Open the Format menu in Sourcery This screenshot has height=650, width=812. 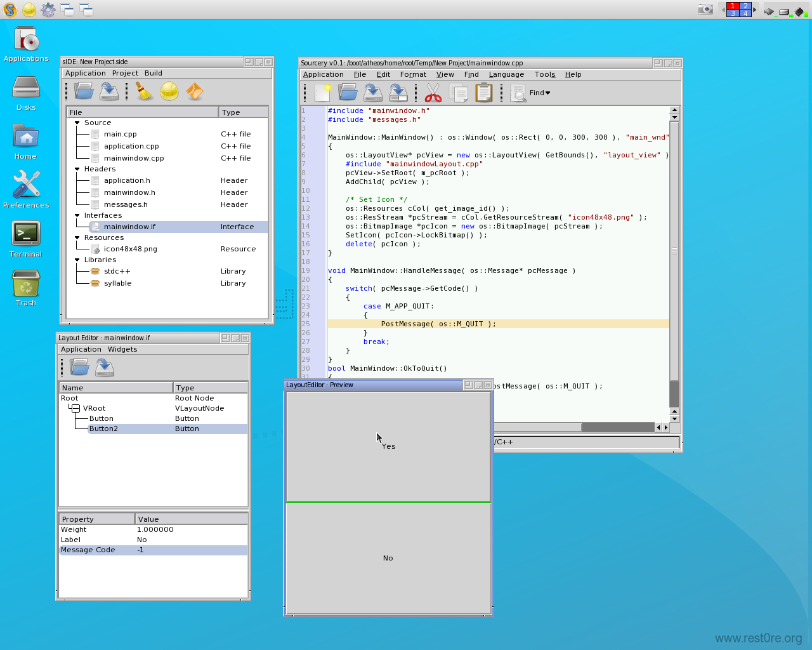[x=413, y=74]
